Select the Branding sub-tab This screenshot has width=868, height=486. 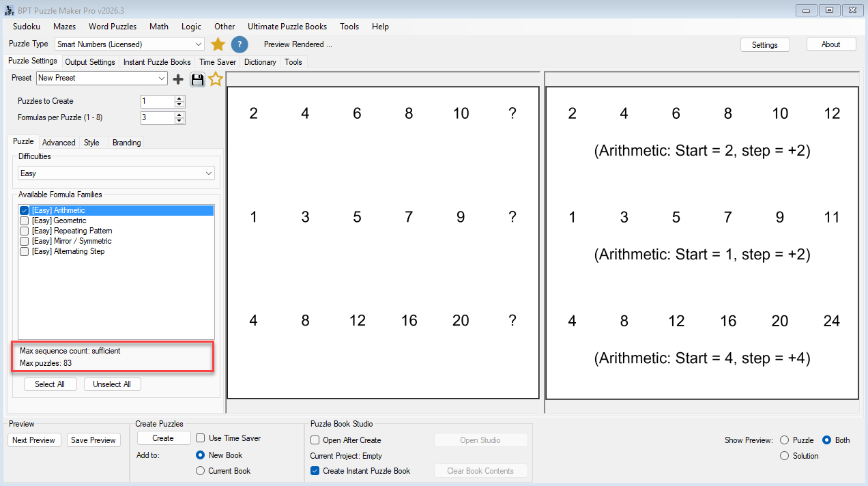pos(127,143)
